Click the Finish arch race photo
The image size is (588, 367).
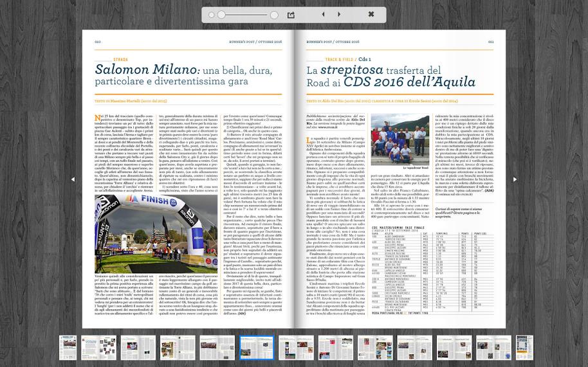click(x=156, y=234)
